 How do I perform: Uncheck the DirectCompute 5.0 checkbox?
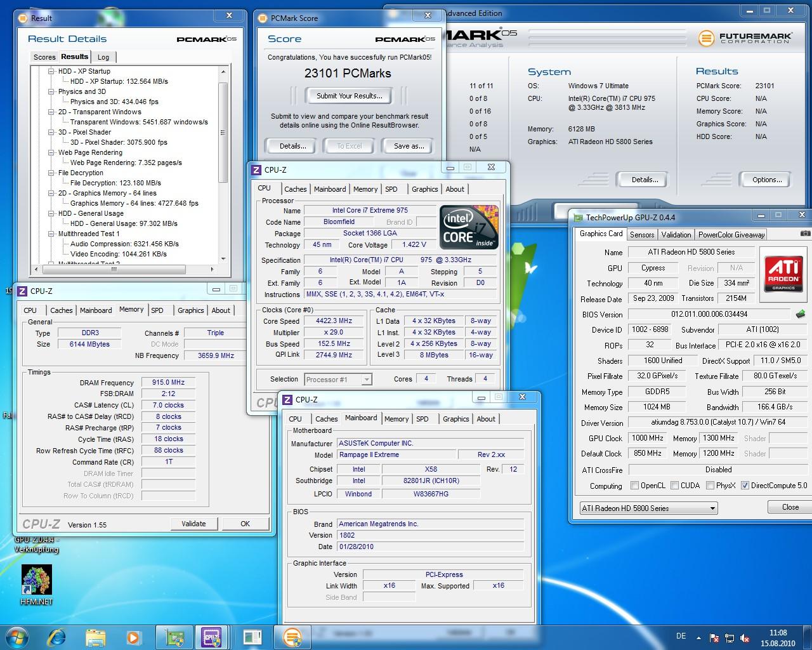click(745, 486)
